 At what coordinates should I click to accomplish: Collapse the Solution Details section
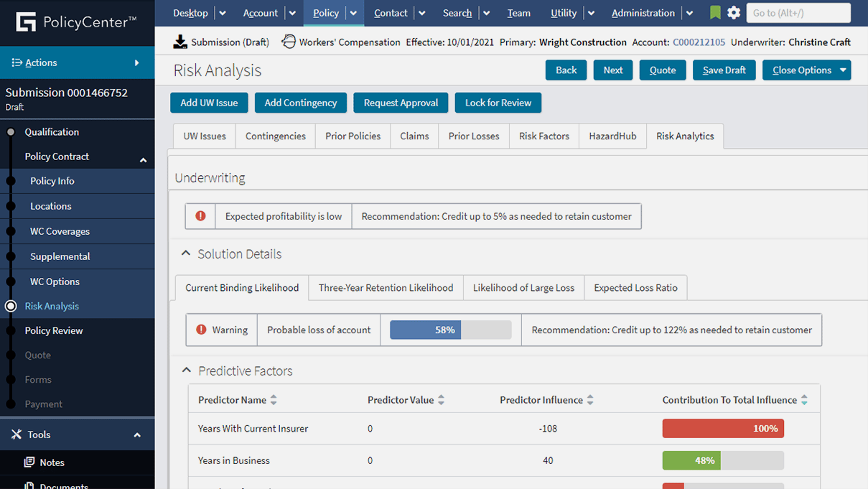point(186,253)
